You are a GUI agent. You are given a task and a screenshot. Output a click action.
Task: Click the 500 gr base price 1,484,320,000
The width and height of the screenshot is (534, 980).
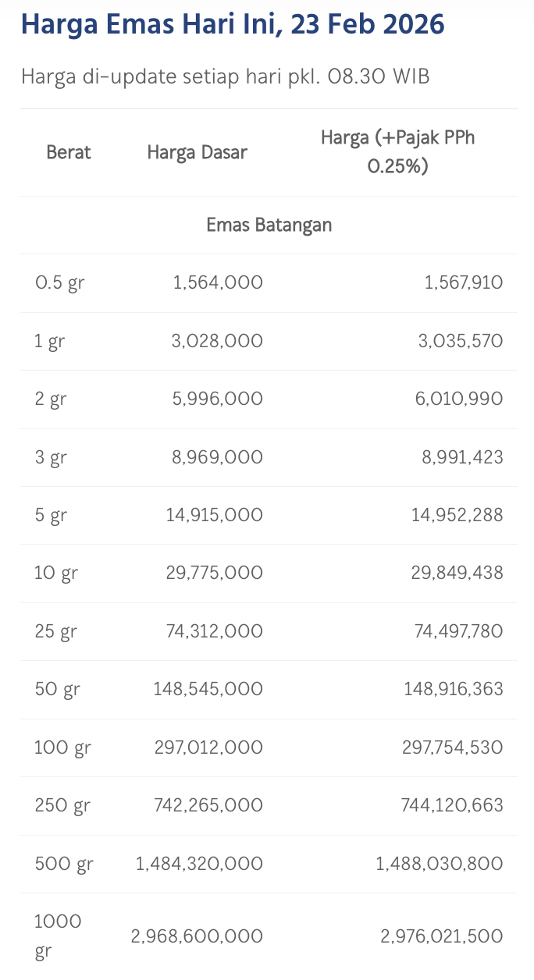[x=199, y=864]
